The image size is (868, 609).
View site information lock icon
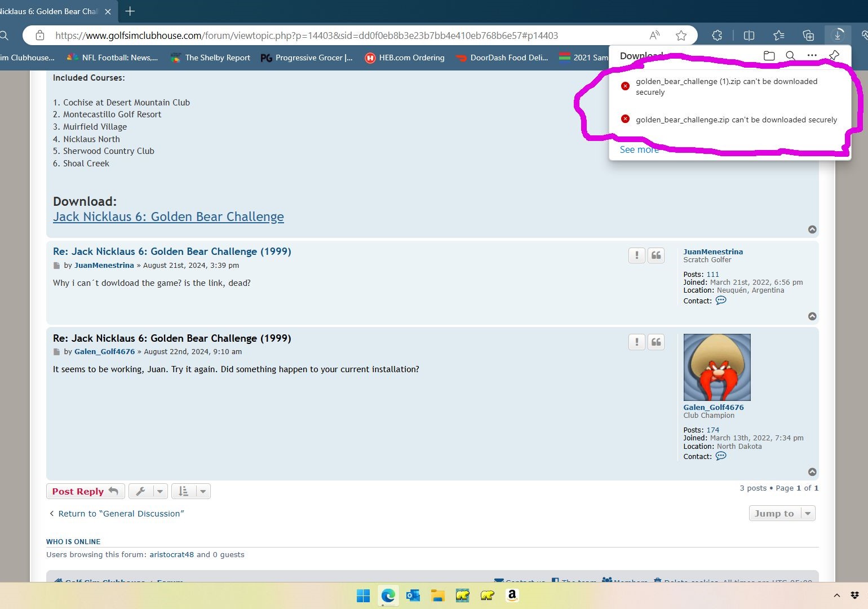40,36
